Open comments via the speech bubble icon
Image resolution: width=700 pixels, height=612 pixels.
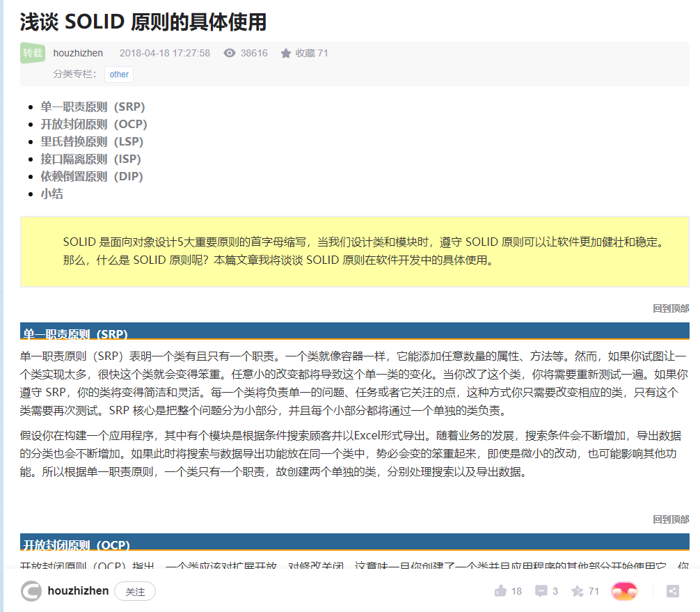click(x=541, y=591)
